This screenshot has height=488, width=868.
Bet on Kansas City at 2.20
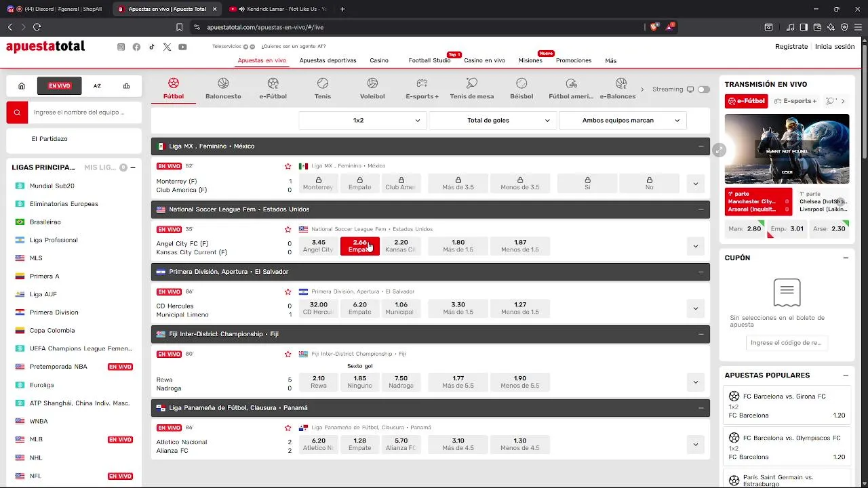point(401,246)
